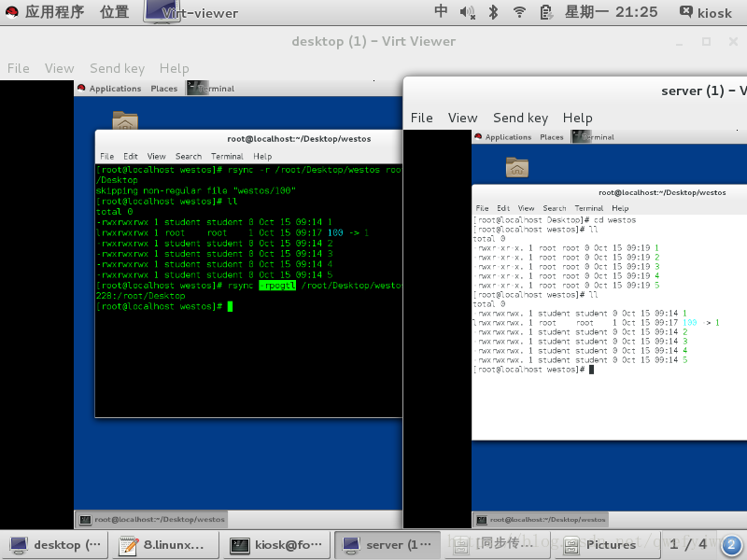Open the Wi-Fi network icon

(519, 12)
